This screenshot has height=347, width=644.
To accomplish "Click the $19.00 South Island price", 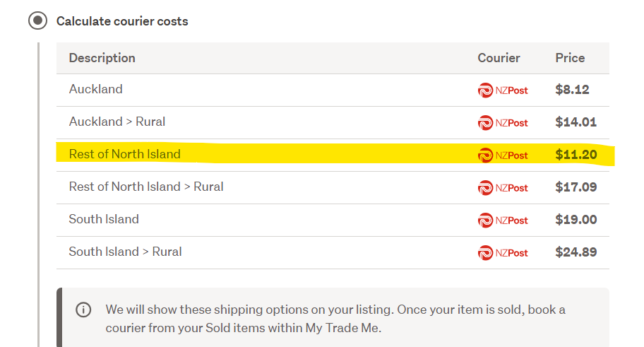I will point(576,220).
